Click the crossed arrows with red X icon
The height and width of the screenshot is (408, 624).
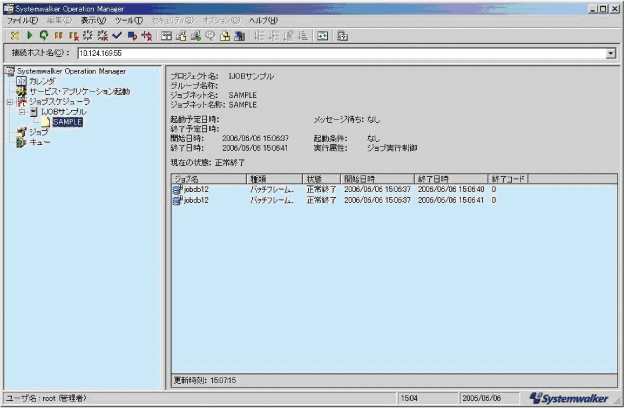147,36
